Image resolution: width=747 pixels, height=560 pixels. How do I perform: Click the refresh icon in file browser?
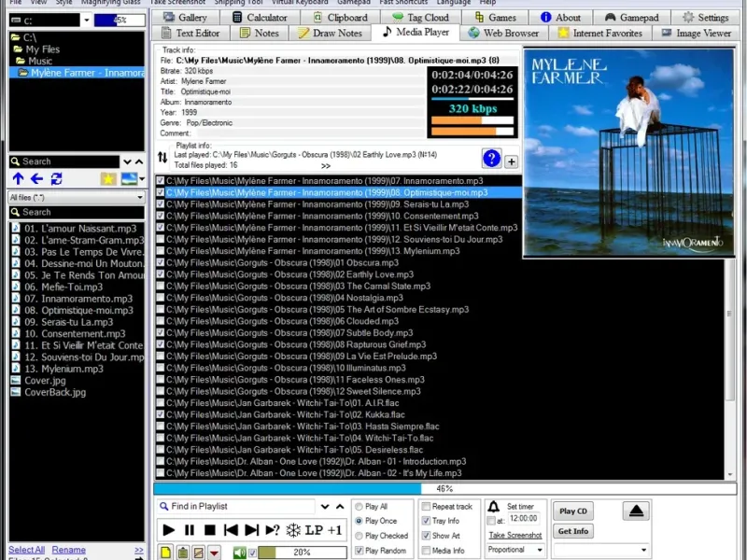[56, 178]
